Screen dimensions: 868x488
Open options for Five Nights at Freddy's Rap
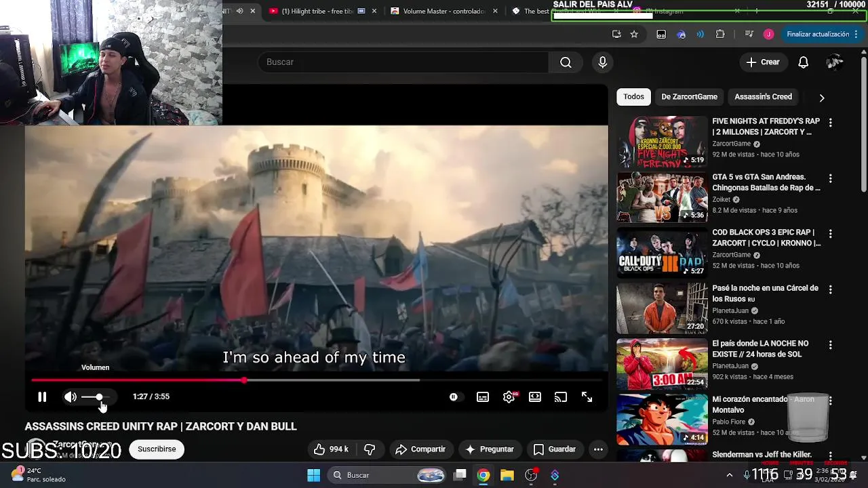point(830,123)
